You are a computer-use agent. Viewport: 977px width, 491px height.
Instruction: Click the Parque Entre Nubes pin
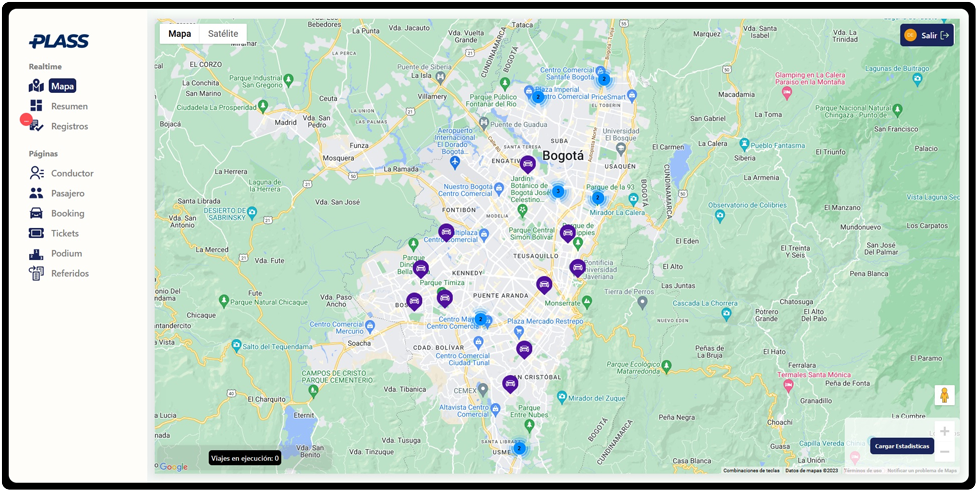(529, 424)
